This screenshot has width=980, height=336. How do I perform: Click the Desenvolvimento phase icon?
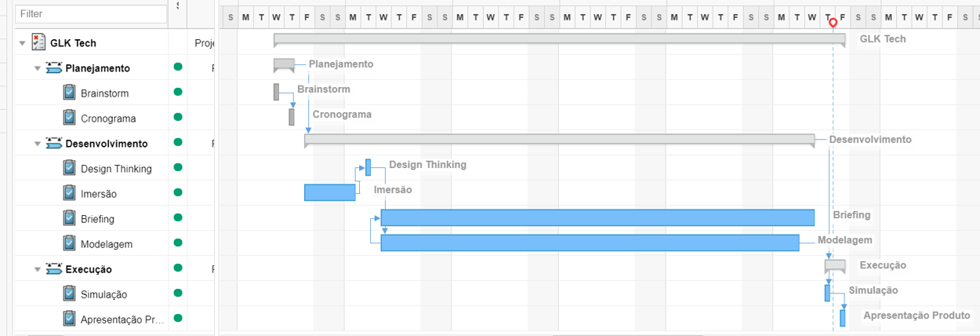pos(54,144)
